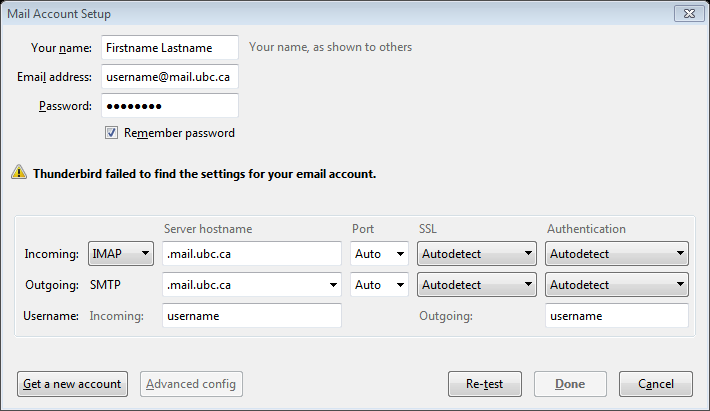Focus the Email address field
Image resolution: width=710 pixels, height=411 pixels.
coord(170,77)
